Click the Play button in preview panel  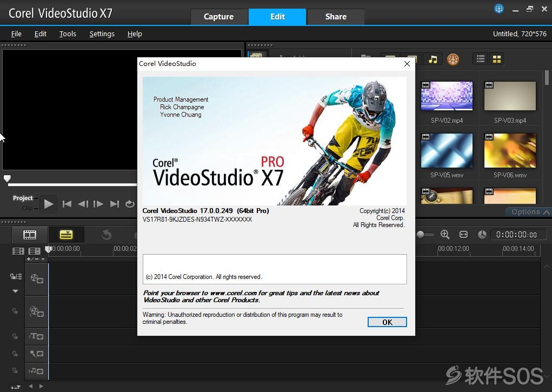49,204
